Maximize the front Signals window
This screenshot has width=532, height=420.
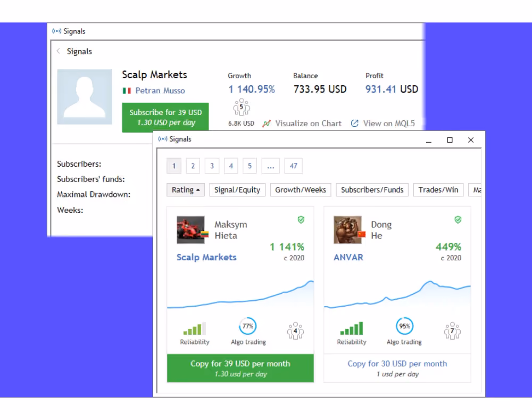click(x=450, y=140)
